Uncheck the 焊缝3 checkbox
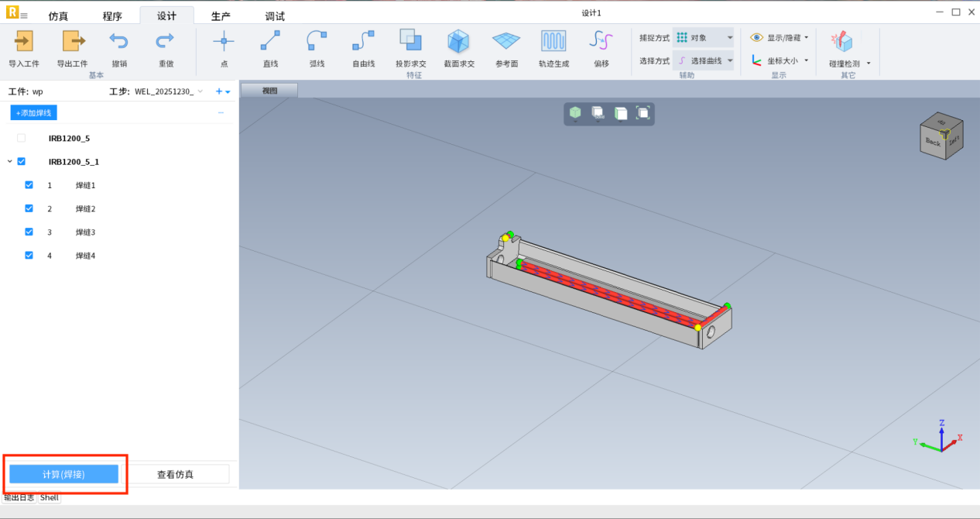Image resolution: width=980 pixels, height=519 pixels. coord(29,232)
